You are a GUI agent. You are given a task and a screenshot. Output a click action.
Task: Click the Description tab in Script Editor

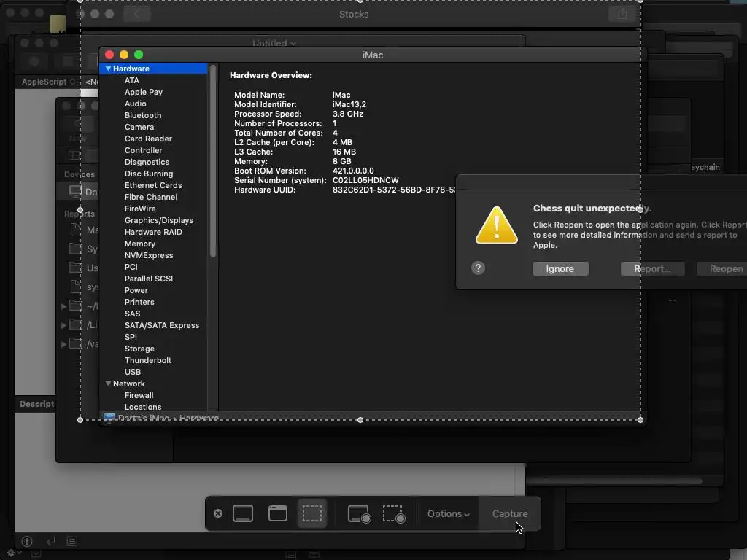pos(37,404)
